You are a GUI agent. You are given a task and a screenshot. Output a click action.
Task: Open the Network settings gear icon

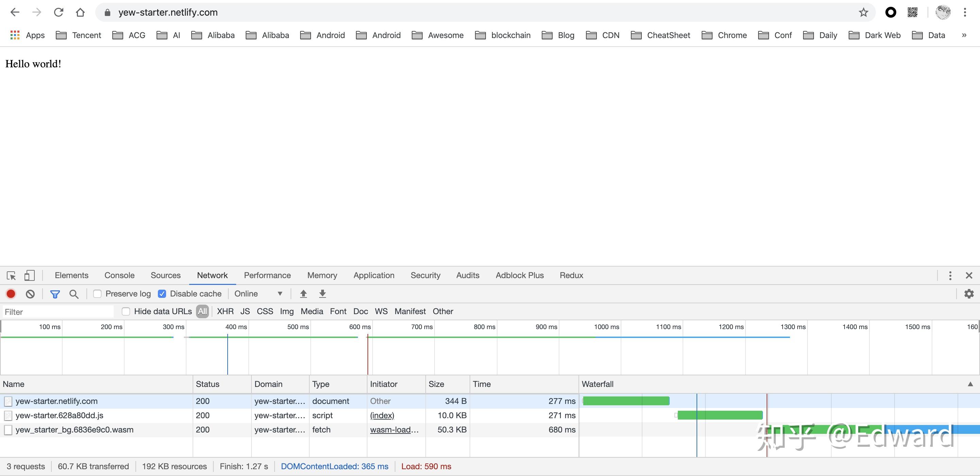point(968,293)
